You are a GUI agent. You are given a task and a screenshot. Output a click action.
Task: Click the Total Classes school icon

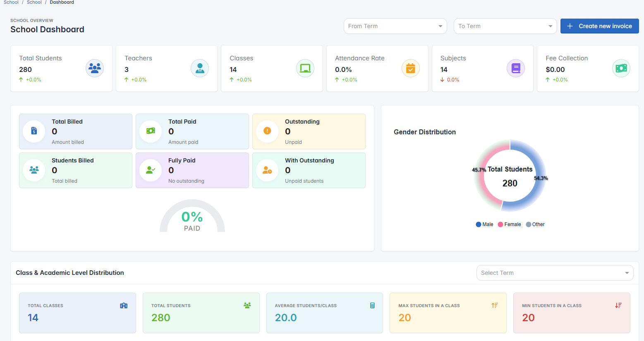point(124,305)
